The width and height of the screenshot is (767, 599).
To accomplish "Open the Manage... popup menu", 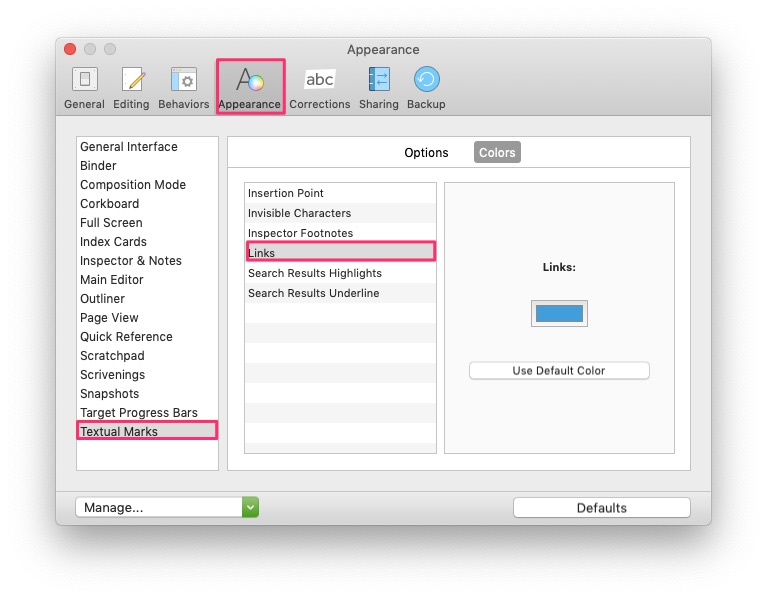I will 167,507.
